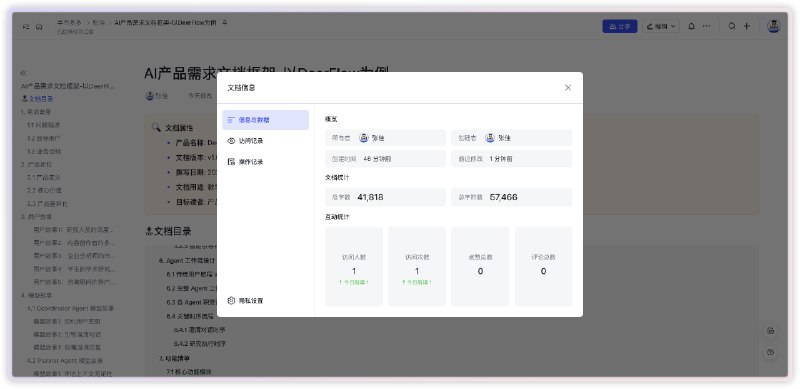Click the creator avatar 张佳 under 创建者

490,138
